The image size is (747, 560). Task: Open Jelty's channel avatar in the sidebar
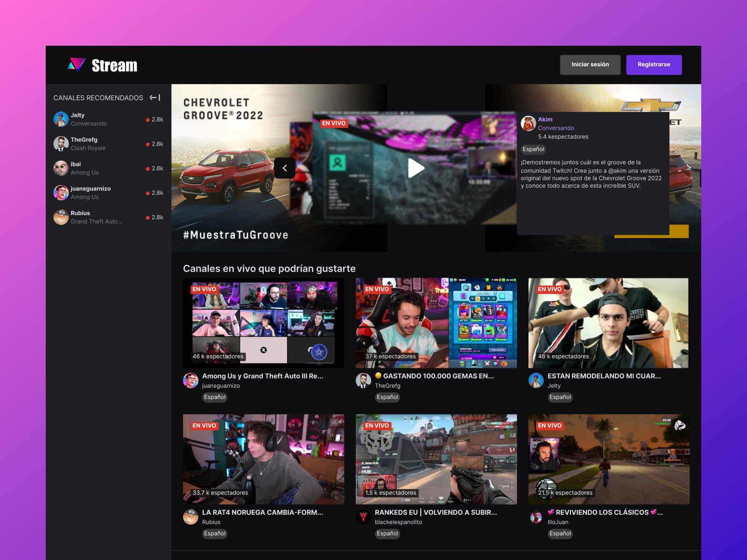coord(61,119)
